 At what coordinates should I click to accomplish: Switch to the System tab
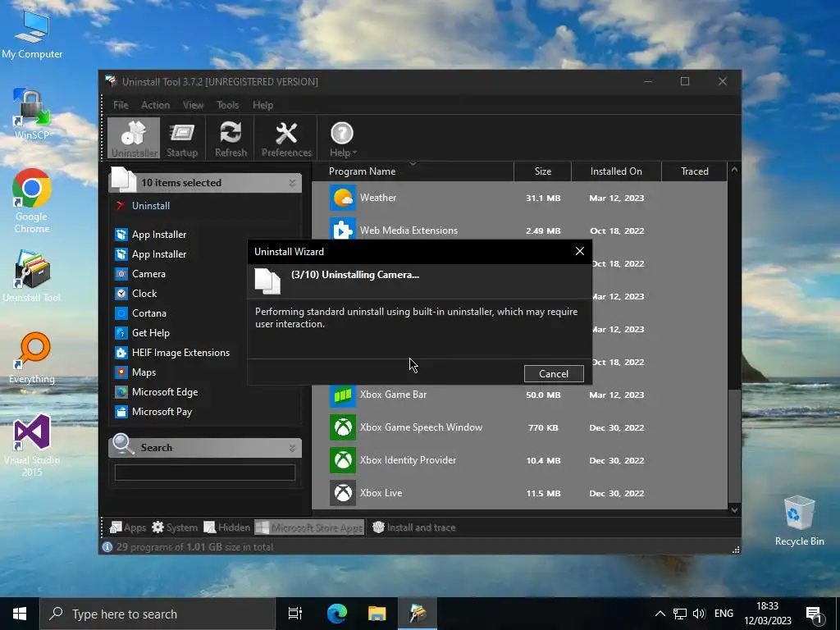(x=175, y=527)
